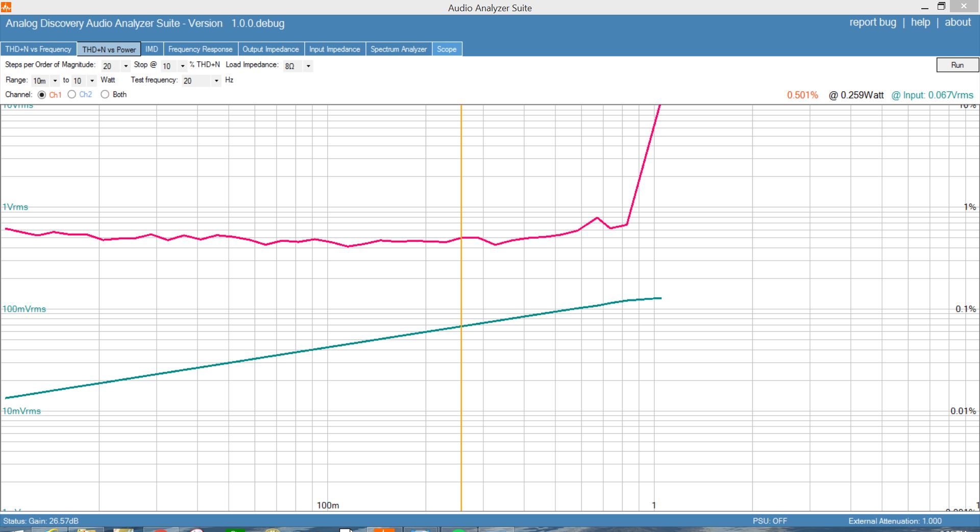Click the Run button
The width and height of the screenshot is (980, 532).
pyautogui.click(x=958, y=65)
